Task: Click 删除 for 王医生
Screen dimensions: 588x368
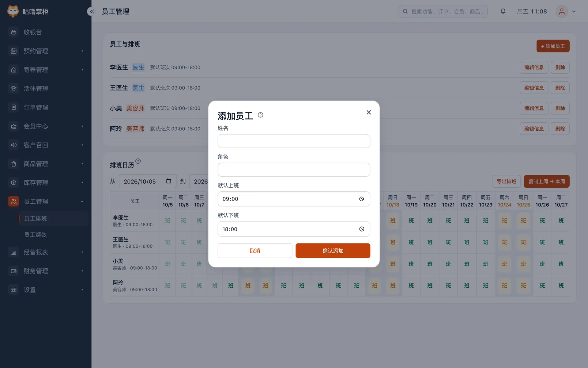Action: click(x=560, y=88)
